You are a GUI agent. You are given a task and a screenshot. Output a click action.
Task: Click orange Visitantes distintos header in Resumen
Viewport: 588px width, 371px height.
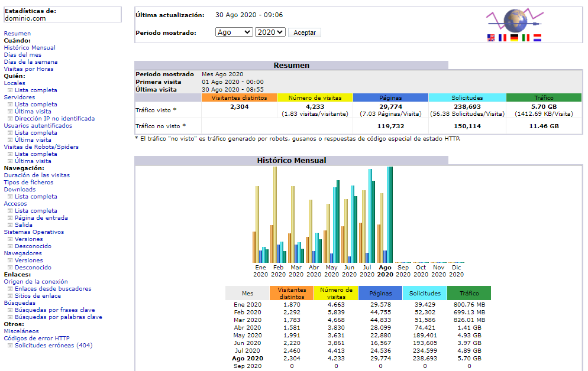[239, 97]
